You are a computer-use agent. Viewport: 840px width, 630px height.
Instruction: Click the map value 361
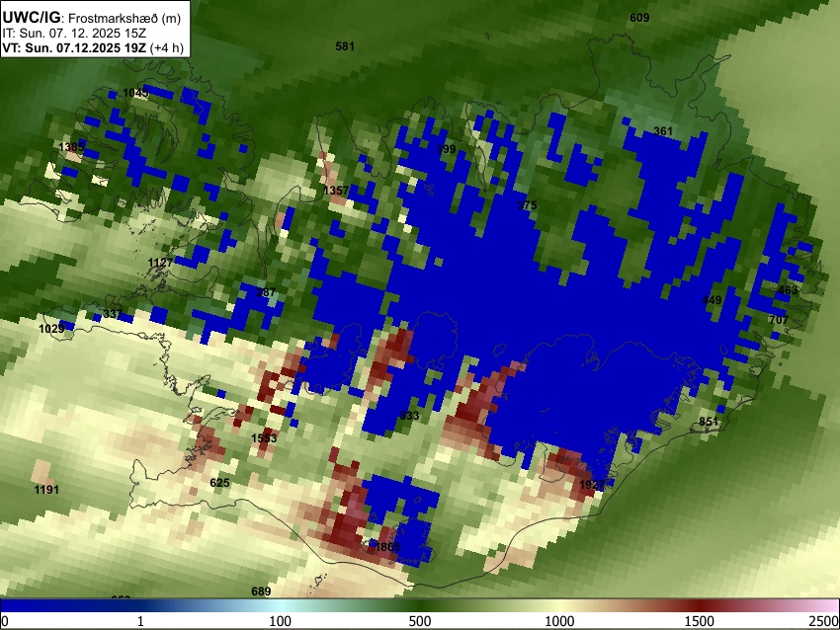663,131
